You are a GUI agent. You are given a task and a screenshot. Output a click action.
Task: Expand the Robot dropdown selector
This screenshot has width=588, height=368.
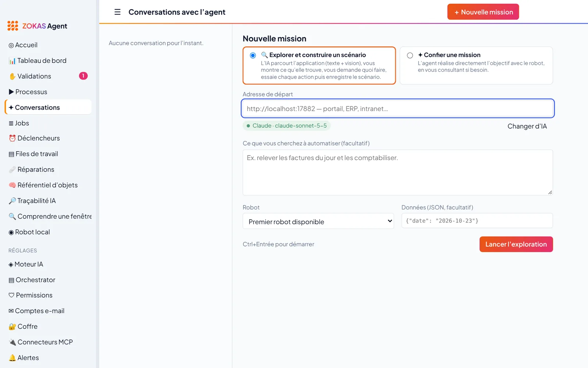tap(318, 221)
